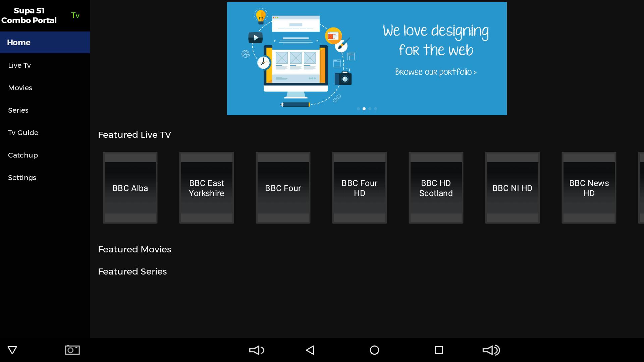Tap the Android home circle icon

point(374,350)
